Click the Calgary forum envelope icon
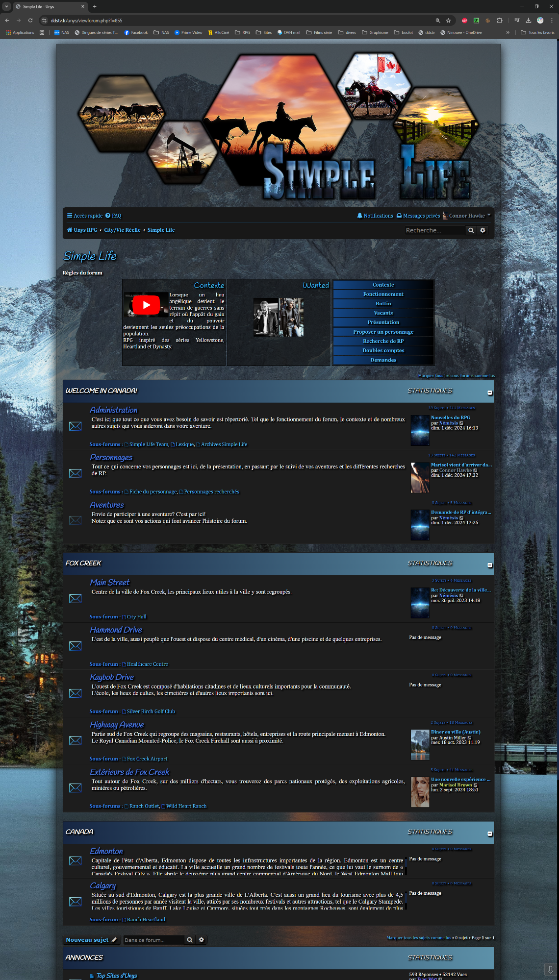 pos(76,902)
